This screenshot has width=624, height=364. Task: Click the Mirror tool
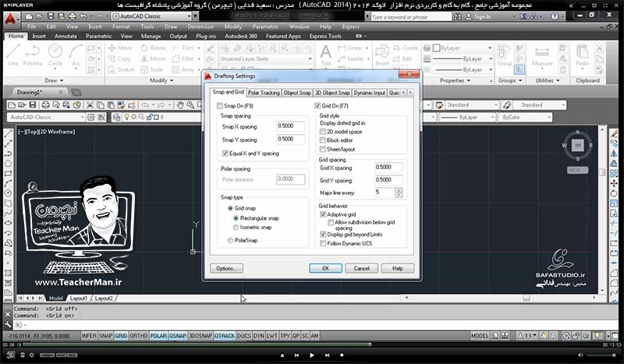[153, 58]
